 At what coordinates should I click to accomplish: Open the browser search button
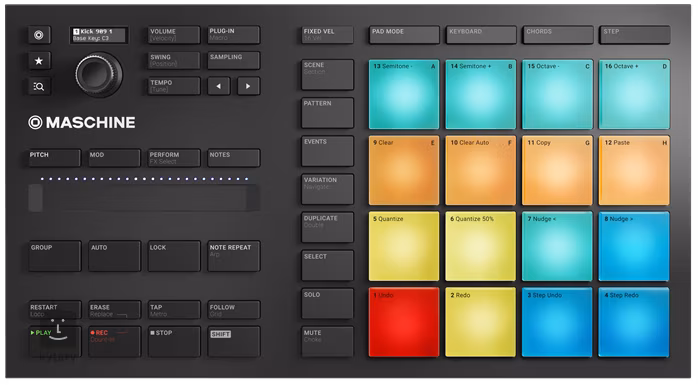click(39, 86)
